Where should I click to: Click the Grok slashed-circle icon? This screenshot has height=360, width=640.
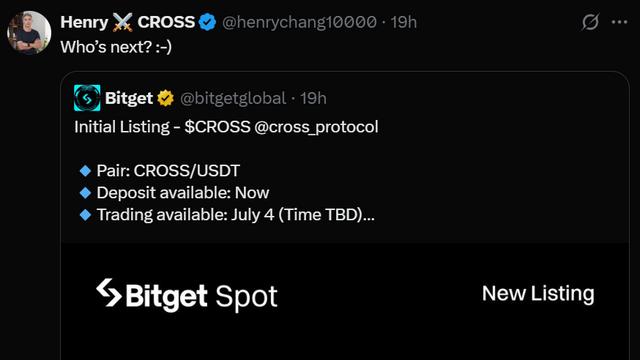coord(590,22)
